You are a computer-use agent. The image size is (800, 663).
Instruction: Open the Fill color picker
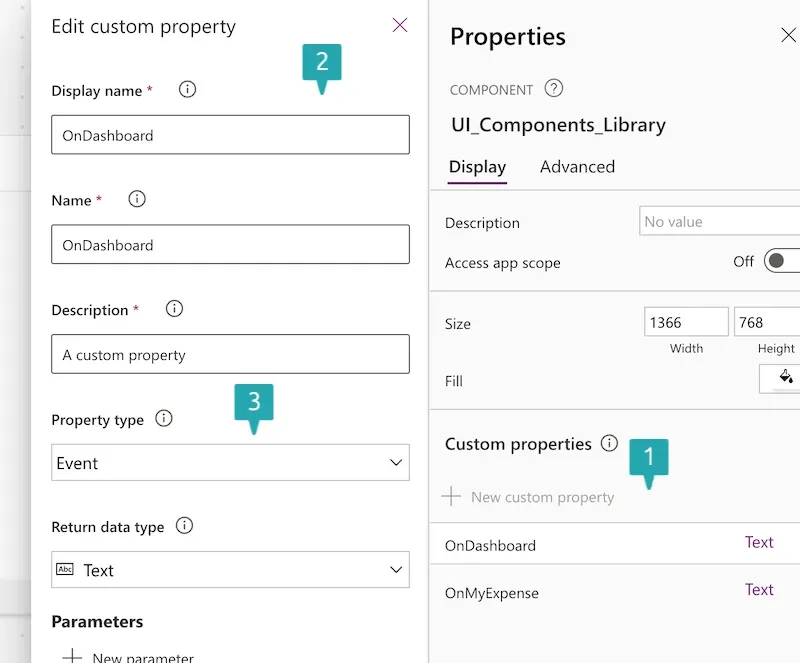click(780, 378)
